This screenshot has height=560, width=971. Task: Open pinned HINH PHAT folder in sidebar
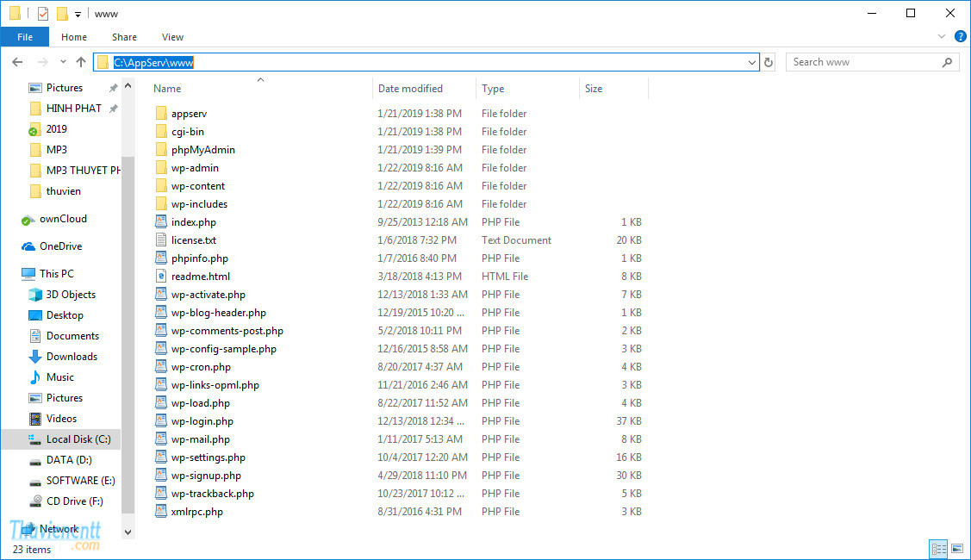tap(73, 109)
